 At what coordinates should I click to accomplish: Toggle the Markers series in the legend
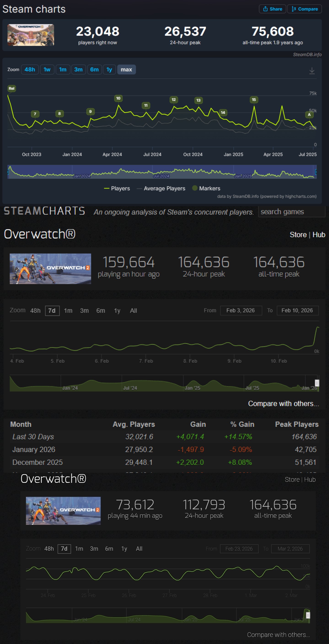coord(206,189)
